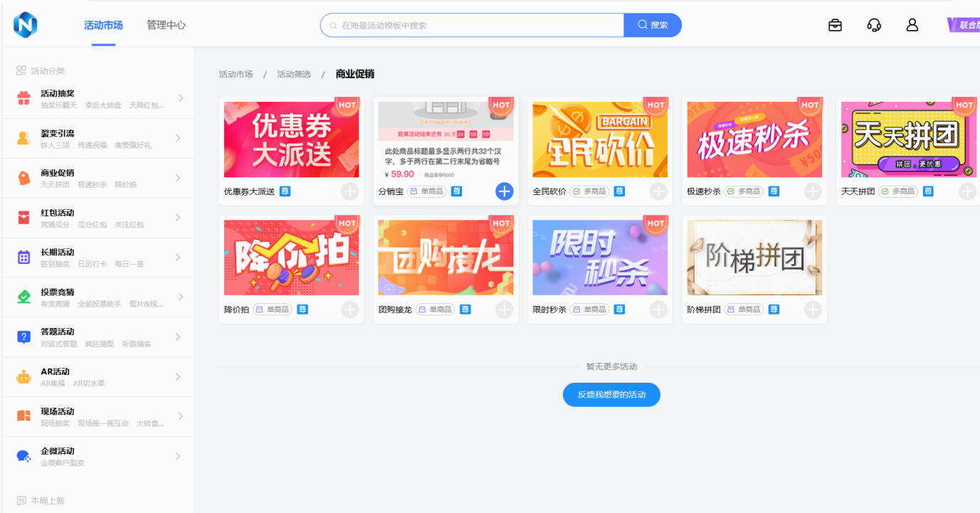Switch to the 管理中心 tab
Screen dimensions: 980x513
point(166,25)
